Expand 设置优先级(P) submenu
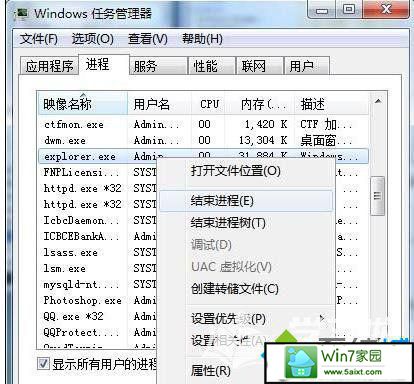This screenshot has height=384, width=414. tap(246, 319)
